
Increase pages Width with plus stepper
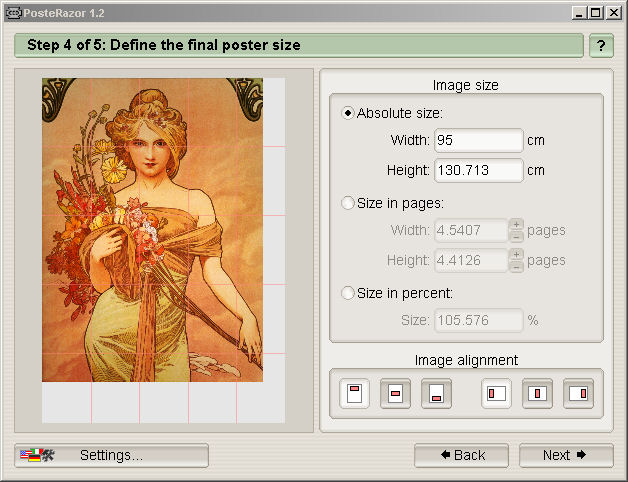point(516,224)
